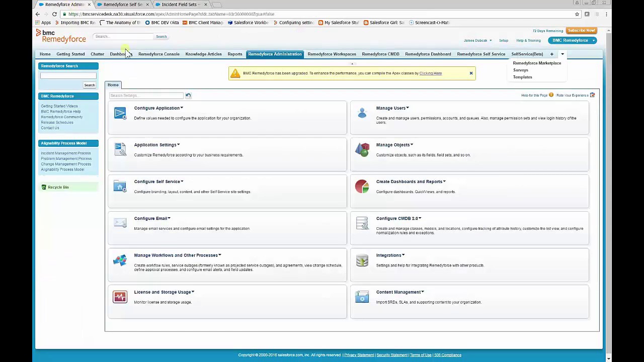Click the Configure Application tile icon
Viewport: 644px width, 362px height.
click(x=120, y=113)
